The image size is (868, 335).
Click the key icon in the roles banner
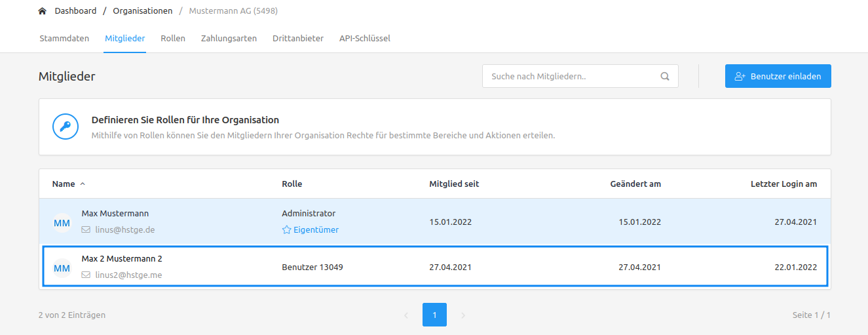[x=66, y=127]
